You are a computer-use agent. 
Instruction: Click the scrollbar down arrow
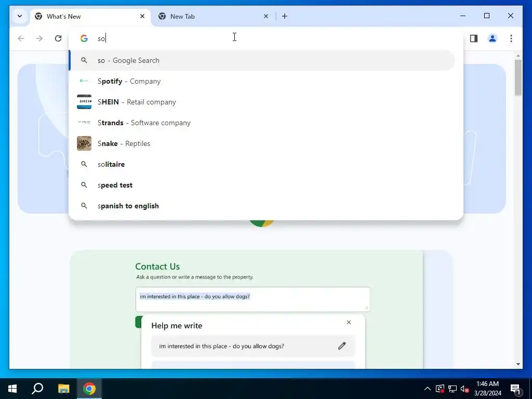pyautogui.click(x=518, y=364)
